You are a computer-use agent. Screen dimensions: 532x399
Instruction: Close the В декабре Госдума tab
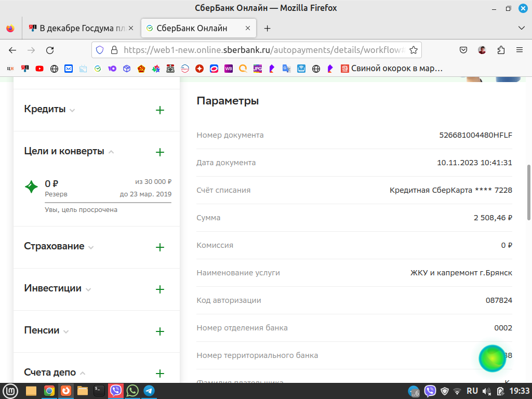point(131,28)
